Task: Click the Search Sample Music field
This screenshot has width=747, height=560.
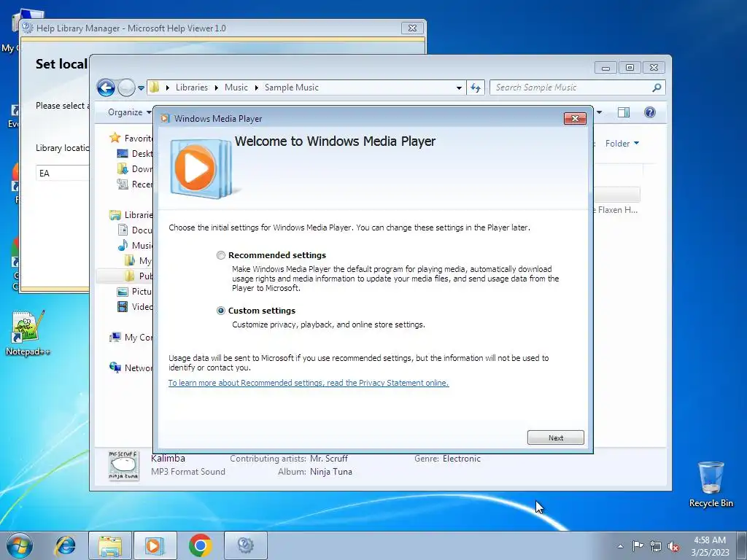Action: pos(572,87)
